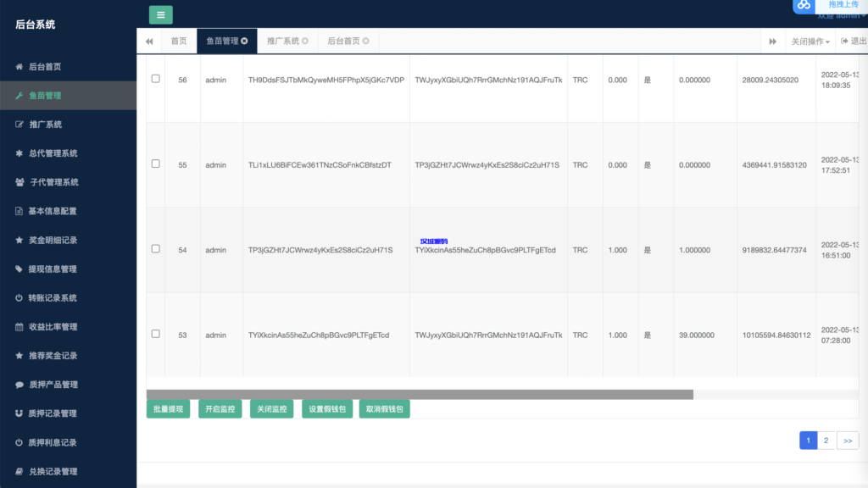This screenshot has width=868, height=488.
Task: Check the checkbox for row 56
Action: 155,79
